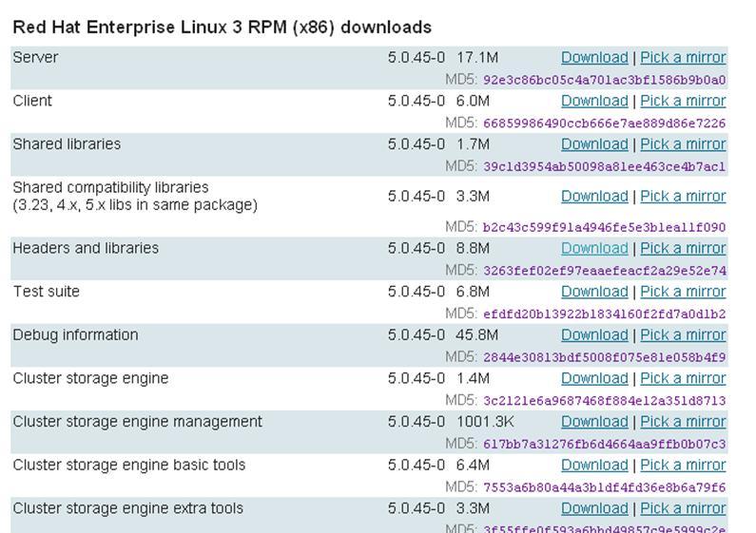Pick a mirror for Client package
This screenshot has width=756, height=533.
coord(683,101)
